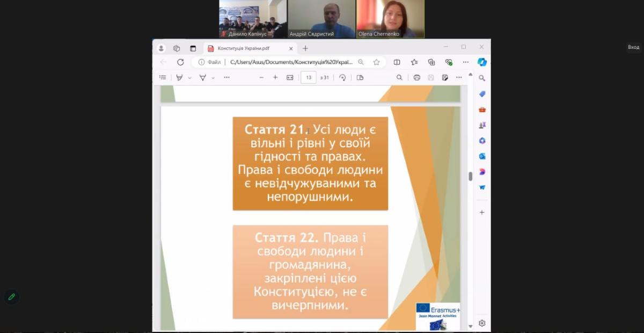
Task: Open the tab actions menu icon
Action: click(x=193, y=48)
